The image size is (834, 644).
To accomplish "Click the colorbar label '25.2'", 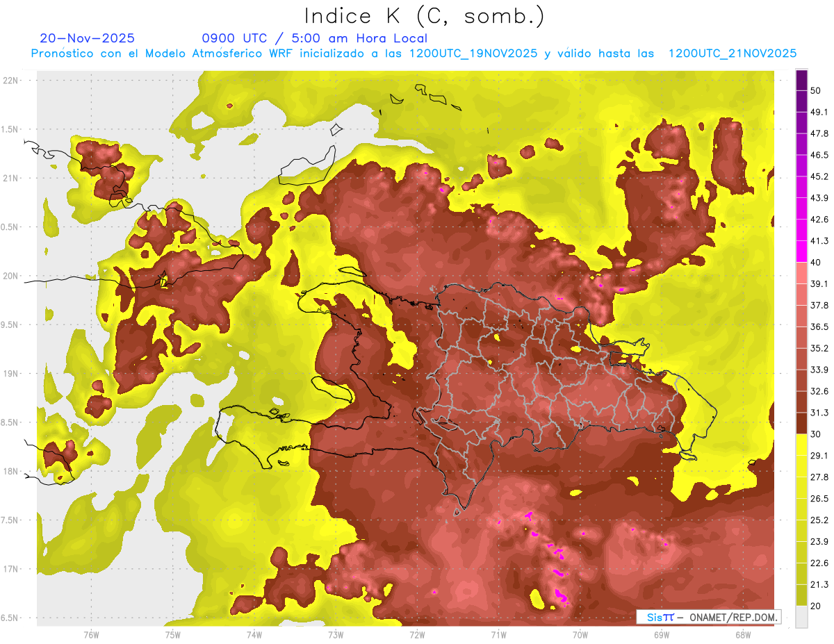I will (x=819, y=520).
